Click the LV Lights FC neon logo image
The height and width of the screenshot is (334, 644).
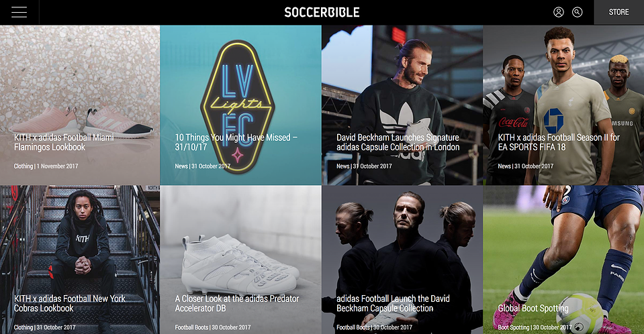(x=238, y=106)
